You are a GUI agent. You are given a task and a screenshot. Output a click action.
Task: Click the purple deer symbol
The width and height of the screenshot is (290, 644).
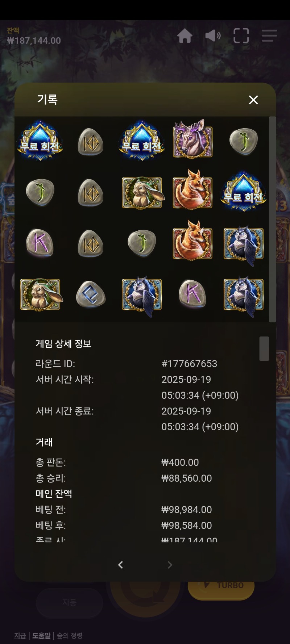[x=192, y=139]
